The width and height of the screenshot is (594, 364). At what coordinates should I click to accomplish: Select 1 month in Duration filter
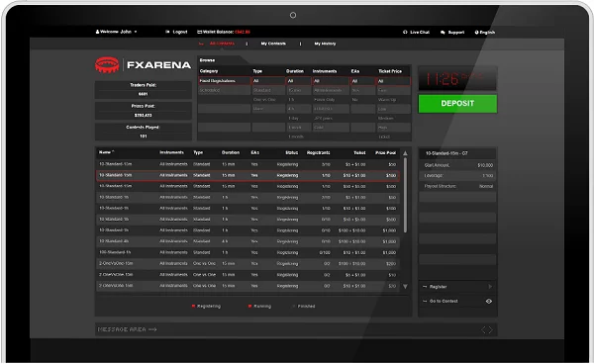point(299,136)
